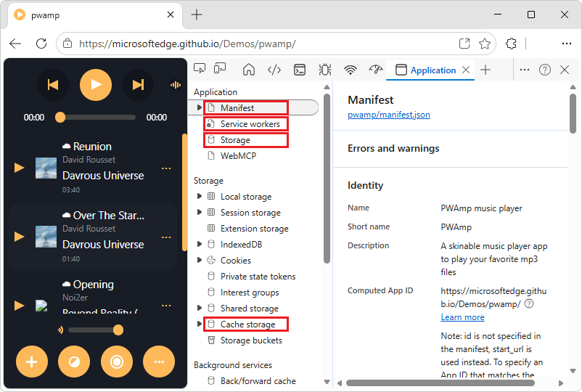Open the orange more actions button
The image size is (582, 392).
coord(159,362)
